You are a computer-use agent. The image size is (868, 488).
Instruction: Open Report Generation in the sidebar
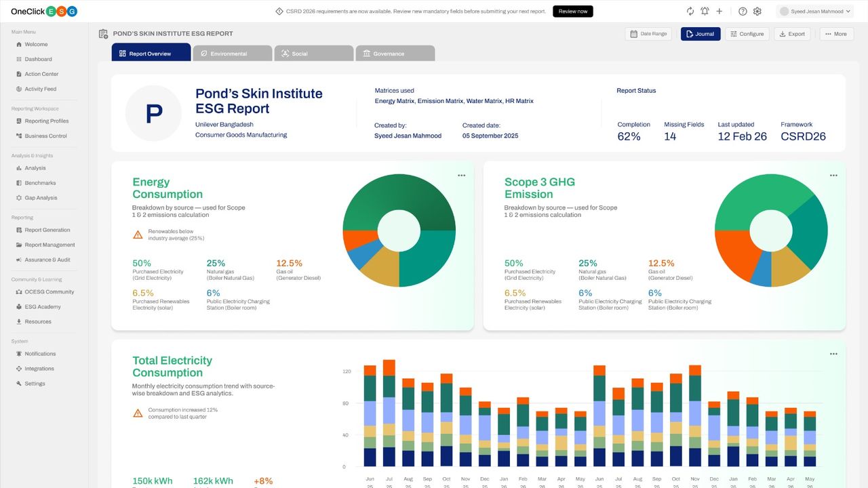click(x=42, y=230)
